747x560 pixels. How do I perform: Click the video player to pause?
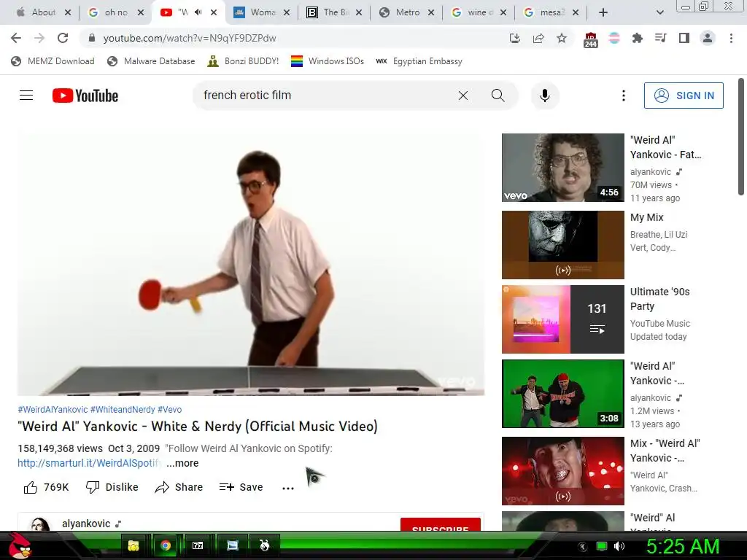pos(251,264)
